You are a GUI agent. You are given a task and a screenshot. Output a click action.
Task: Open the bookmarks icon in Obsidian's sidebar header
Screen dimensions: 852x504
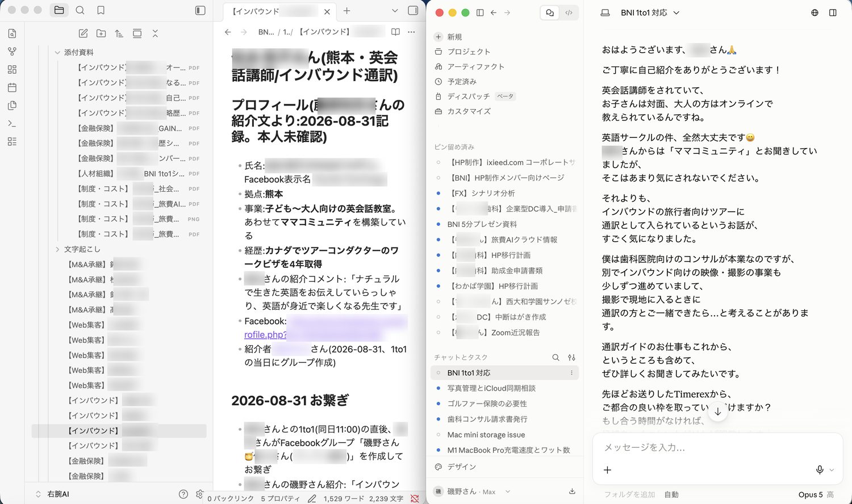101,10
